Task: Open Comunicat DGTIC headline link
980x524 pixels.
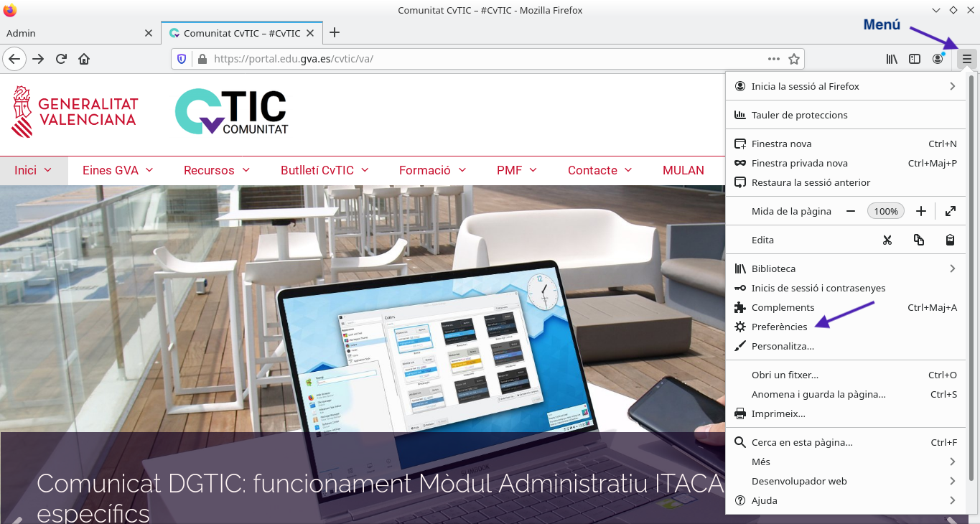Action: point(381,497)
